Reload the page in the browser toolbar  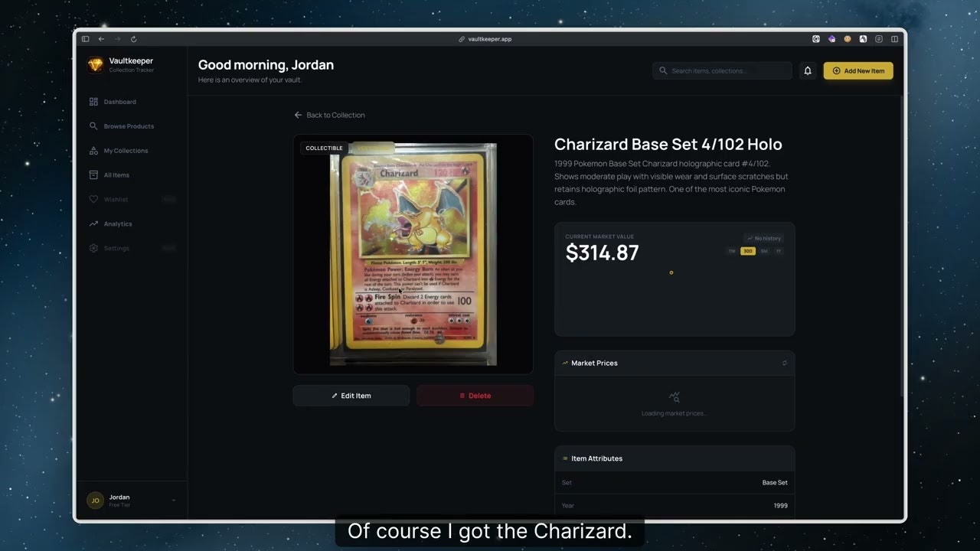tap(133, 39)
